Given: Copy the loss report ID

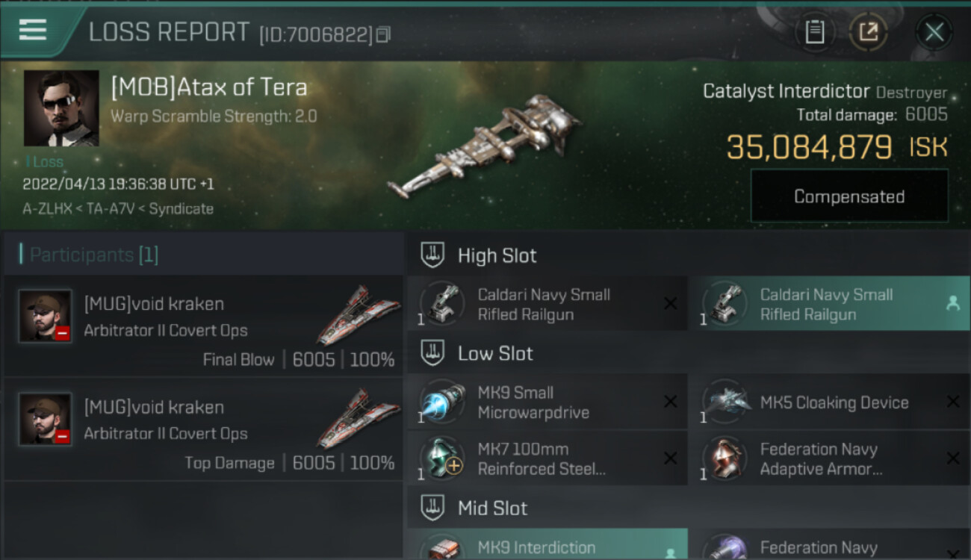Looking at the screenshot, I should pos(383,35).
